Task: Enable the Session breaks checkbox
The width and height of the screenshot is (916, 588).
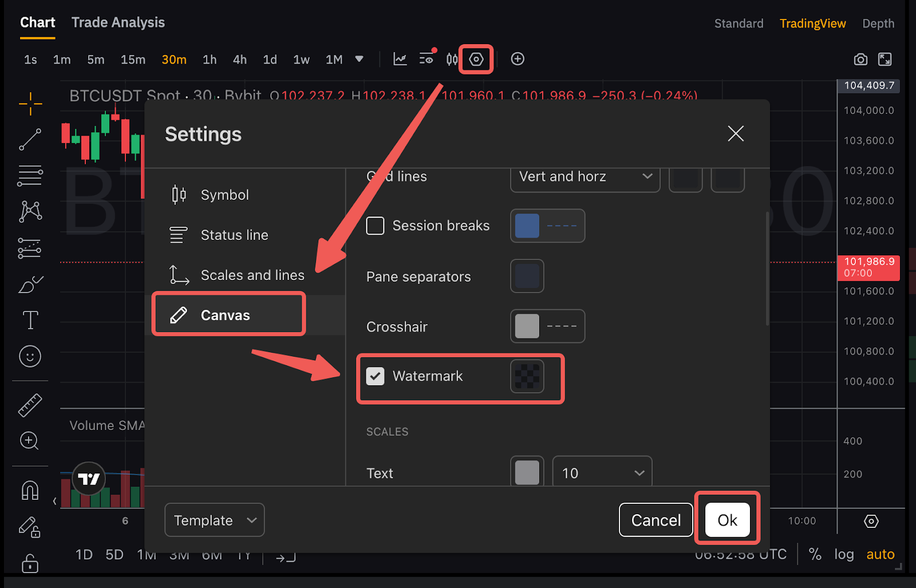Action: pyautogui.click(x=375, y=226)
